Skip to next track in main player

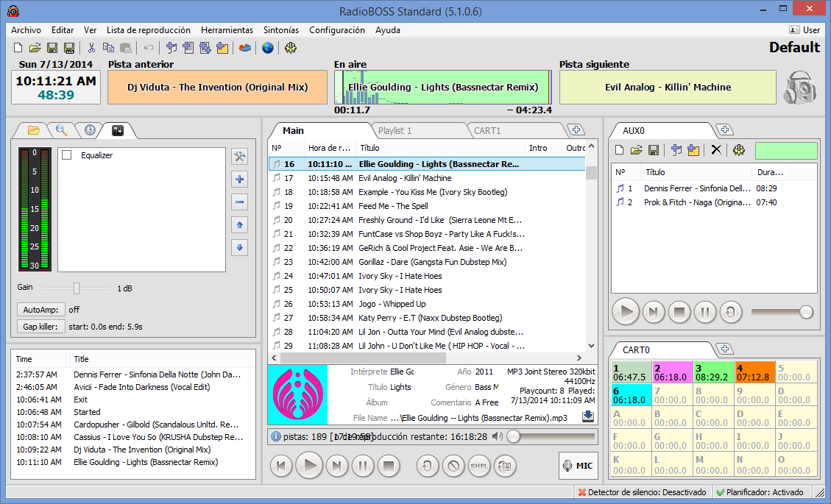(x=336, y=466)
